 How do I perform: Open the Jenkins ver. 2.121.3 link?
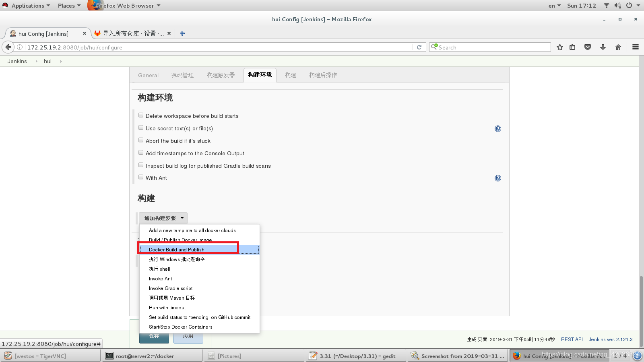[611, 339]
